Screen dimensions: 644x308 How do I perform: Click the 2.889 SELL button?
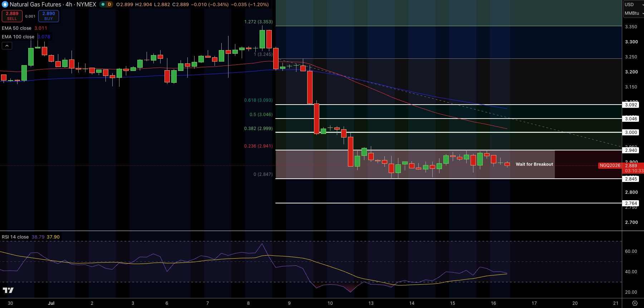[12, 16]
